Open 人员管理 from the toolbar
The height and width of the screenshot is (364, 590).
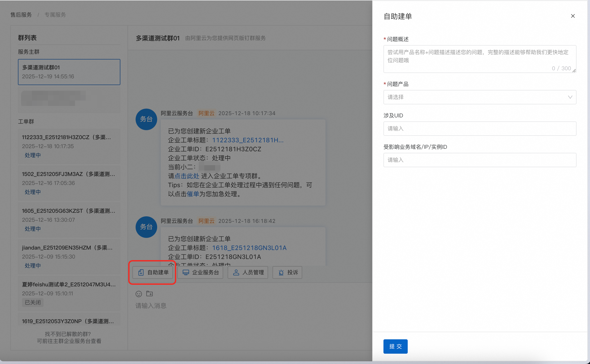[x=248, y=272]
